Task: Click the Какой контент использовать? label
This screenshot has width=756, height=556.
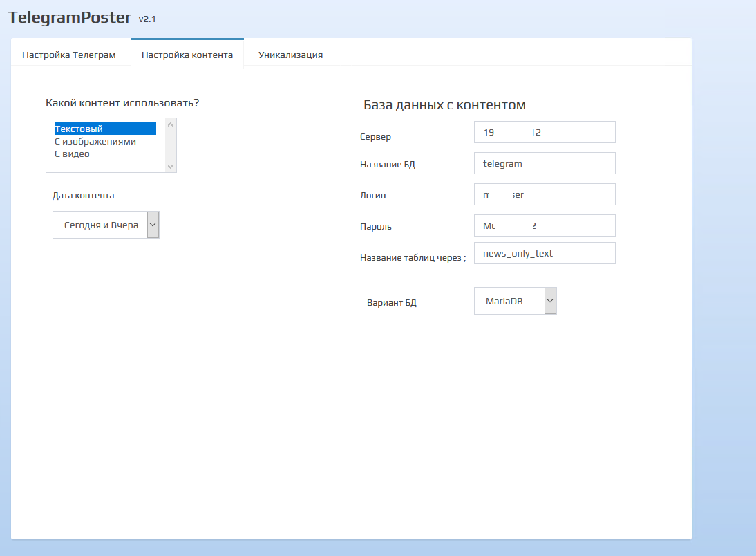Action: tap(122, 103)
